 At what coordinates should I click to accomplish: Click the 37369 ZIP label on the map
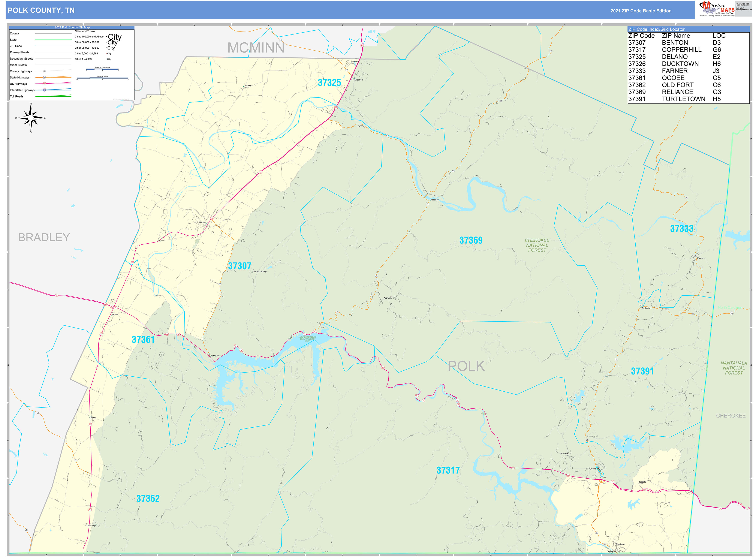click(471, 240)
